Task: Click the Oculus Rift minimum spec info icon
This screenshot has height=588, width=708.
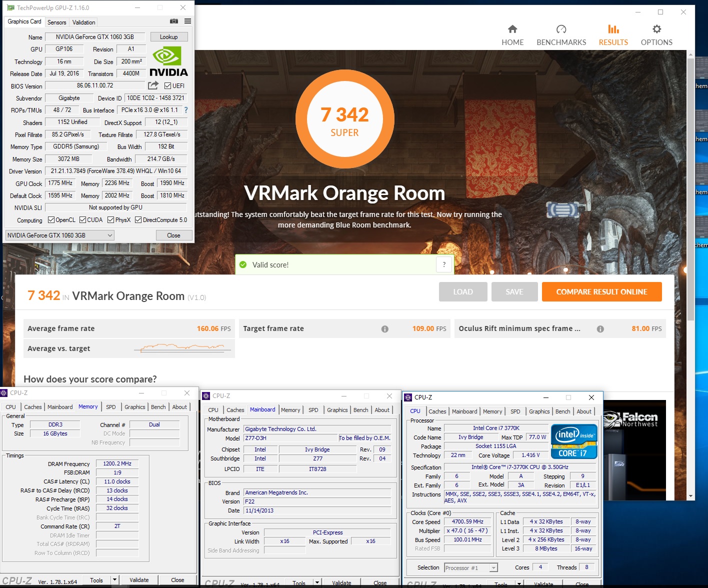Action: point(600,329)
